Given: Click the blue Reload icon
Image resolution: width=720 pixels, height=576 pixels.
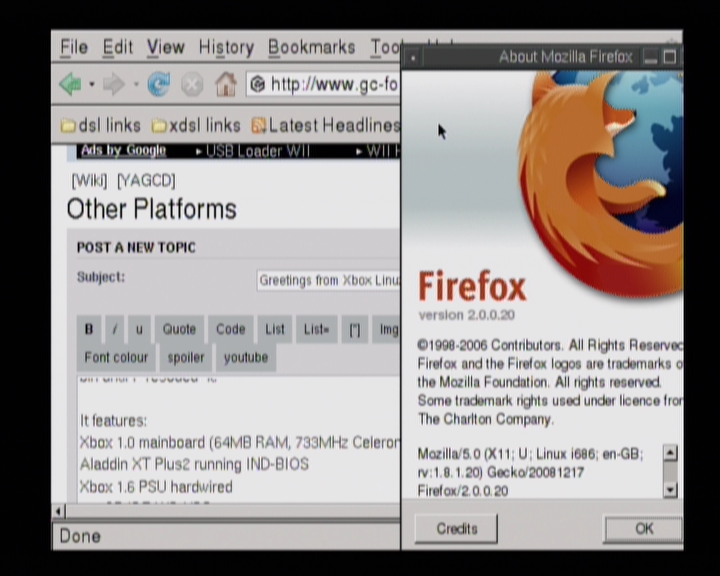Looking at the screenshot, I should (159, 85).
